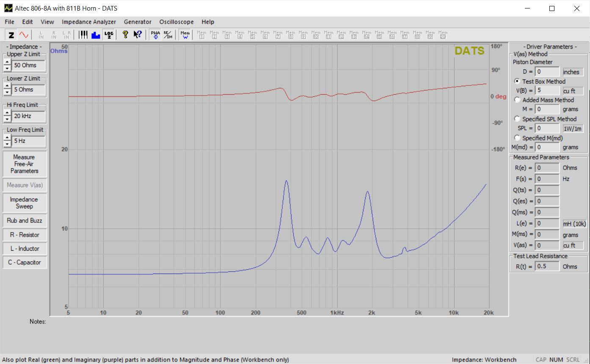Click the Upper Z Limit 50 Ohms field
Image resolution: width=590 pixels, height=364 pixels.
28,65
